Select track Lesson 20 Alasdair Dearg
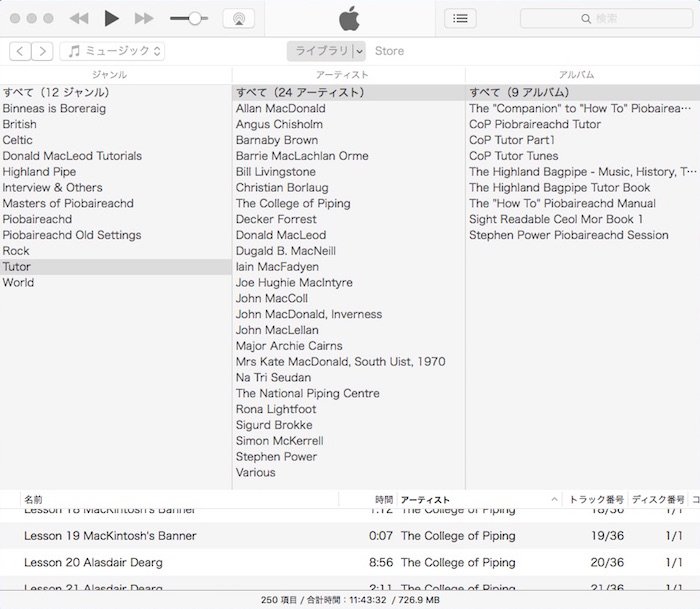The image size is (700, 609). [x=93, y=562]
